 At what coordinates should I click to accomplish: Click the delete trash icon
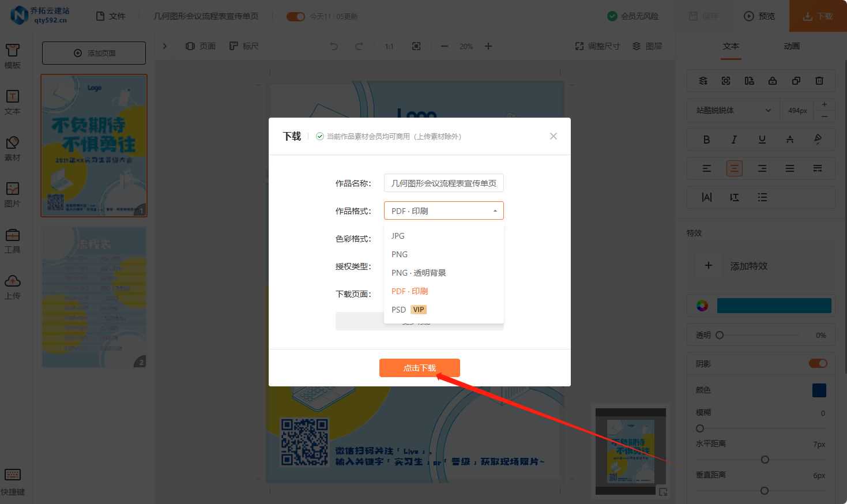[x=819, y=81]
